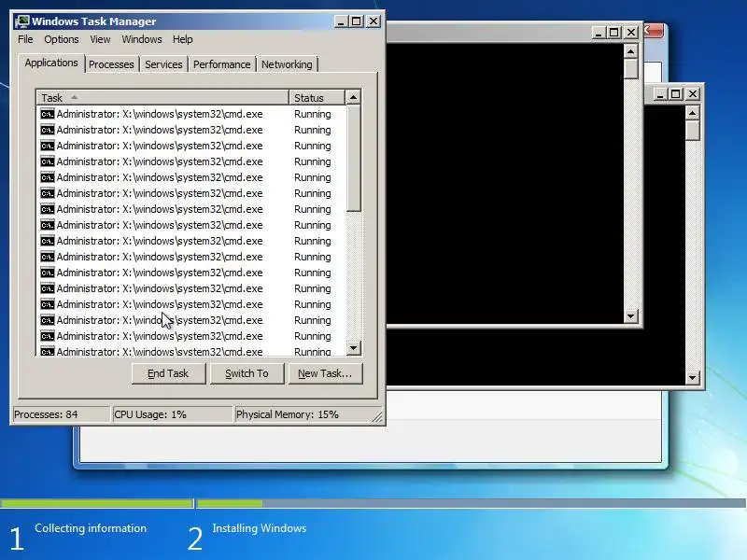Viewport: 747px width, 560px height.
Task: Open the Options menu
Action: [x=62, y=39]
